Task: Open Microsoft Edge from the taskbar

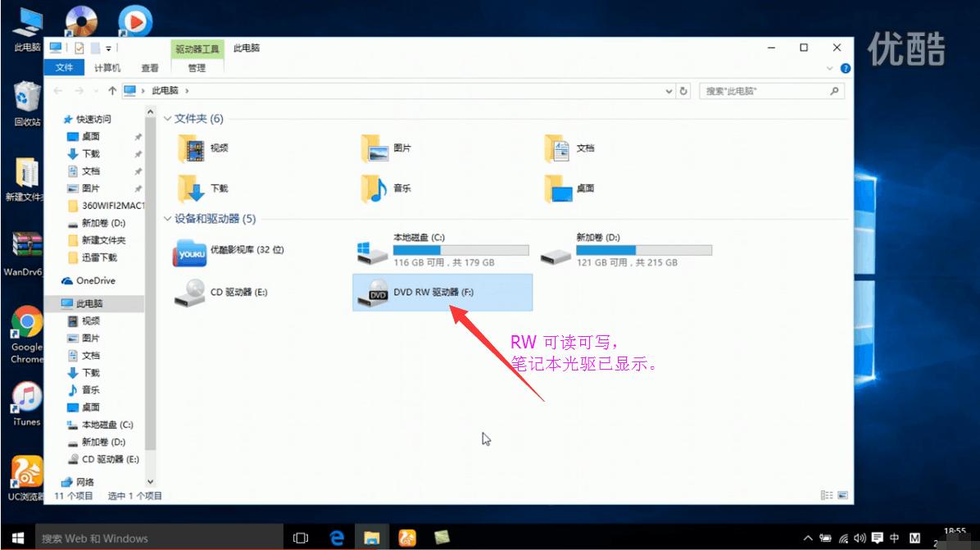Action: [336, 538]
